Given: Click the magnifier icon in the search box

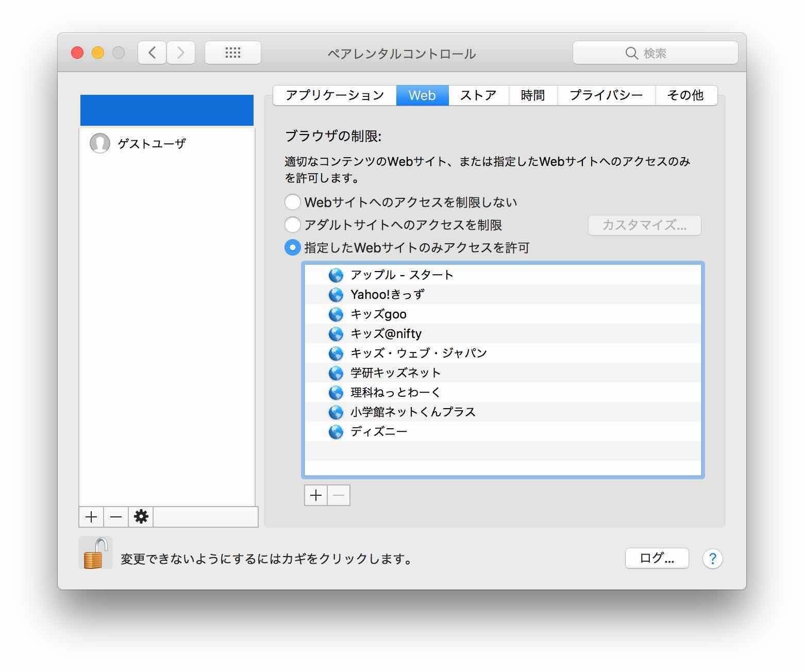Looking at the screenshot, I should coord(631,53).
